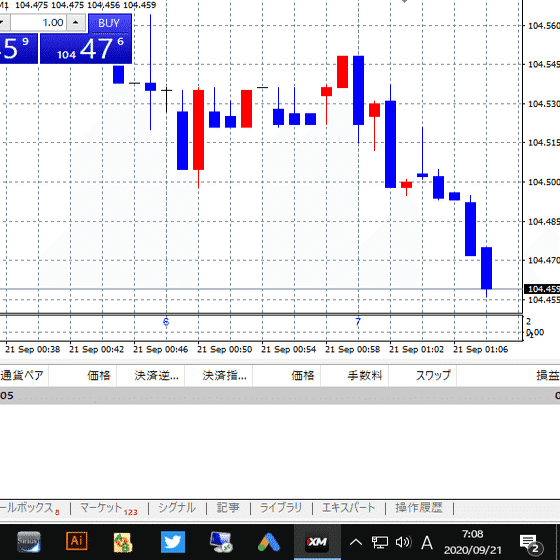This screenshot has width=560, height=560.
Task: Sort by the 通貨ペア column header
Action: coord(24,375)
